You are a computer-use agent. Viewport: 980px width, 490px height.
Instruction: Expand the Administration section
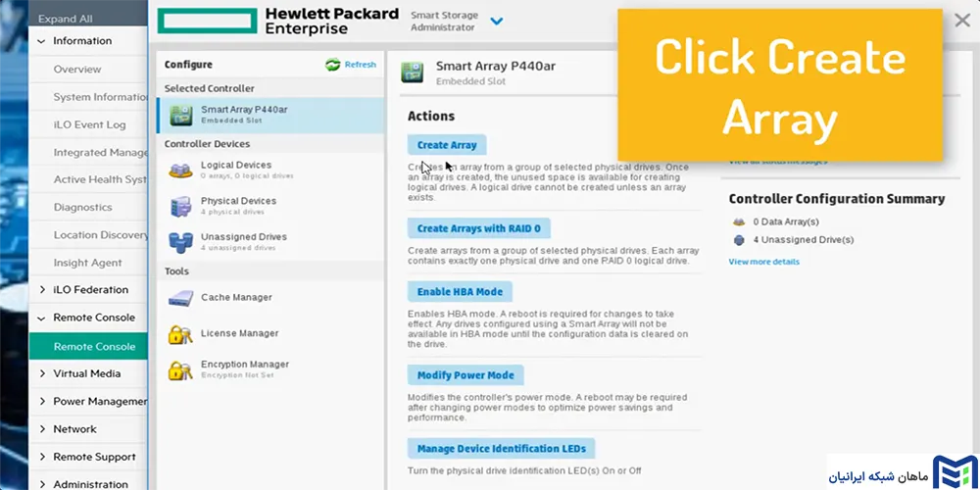[42, 484]
